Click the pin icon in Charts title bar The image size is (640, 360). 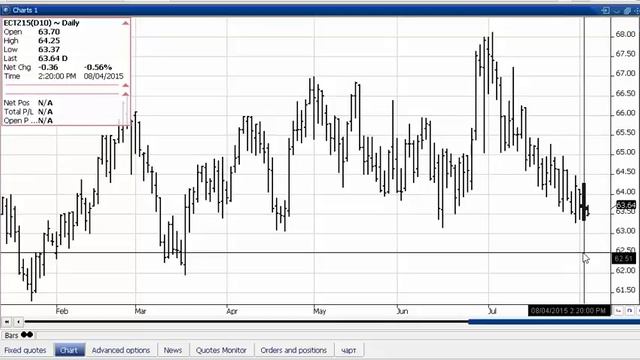pyautogui.click(x=606, y=10)
